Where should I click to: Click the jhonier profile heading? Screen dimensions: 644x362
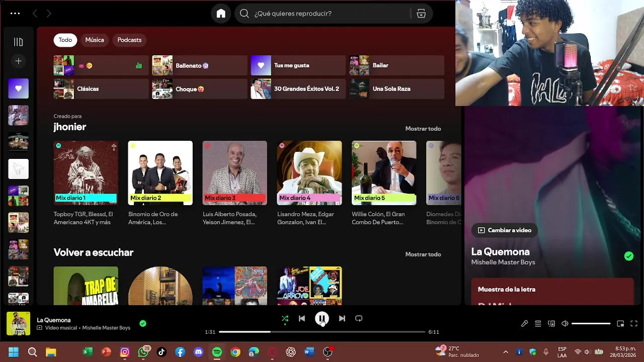click(x=70, y=127)
